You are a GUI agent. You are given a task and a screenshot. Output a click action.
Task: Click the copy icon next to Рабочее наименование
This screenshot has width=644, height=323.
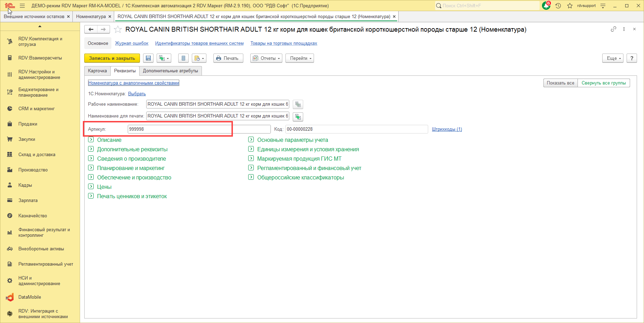point(298,104)
